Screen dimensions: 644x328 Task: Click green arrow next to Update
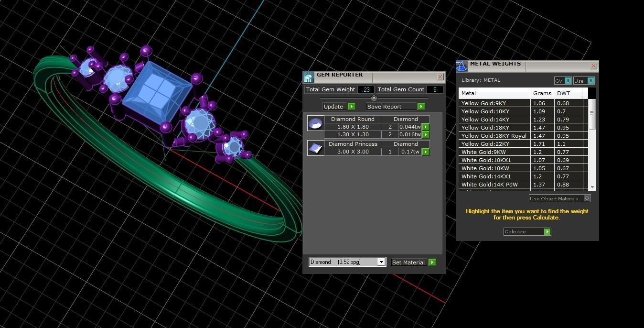tap(352, 107)
